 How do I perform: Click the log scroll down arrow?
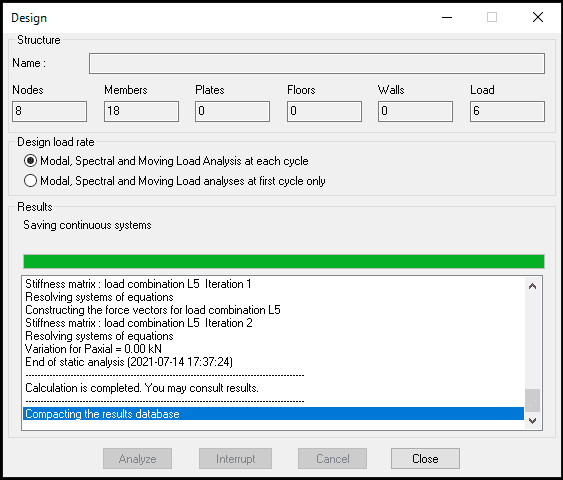pyautogui.click(x=532, y=420)
